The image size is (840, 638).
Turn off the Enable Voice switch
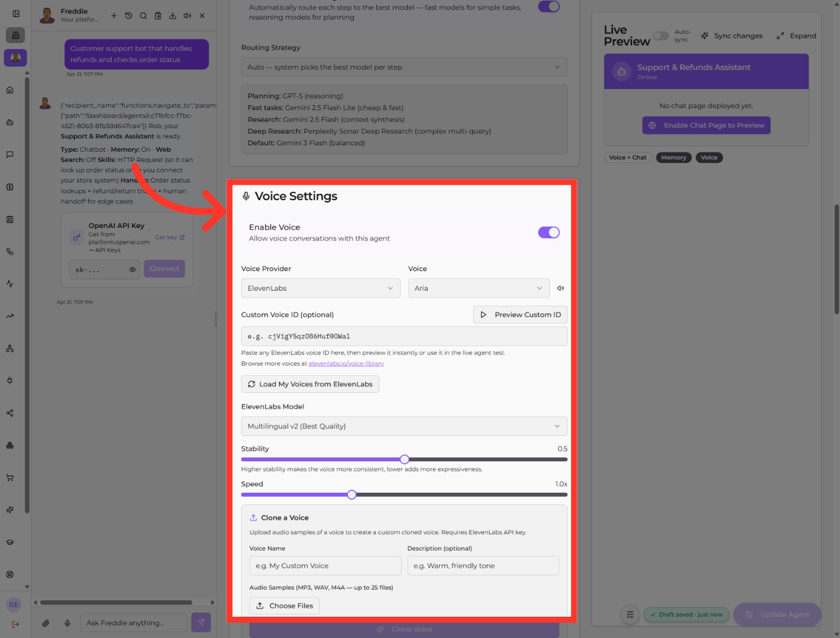tap(549, 232)
